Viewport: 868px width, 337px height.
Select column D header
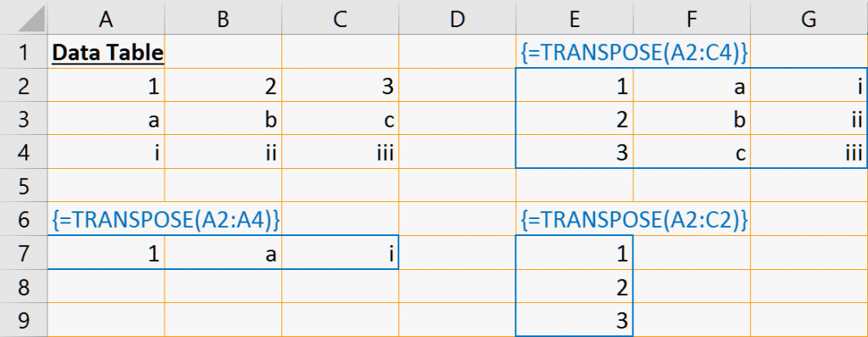(457, 18)
